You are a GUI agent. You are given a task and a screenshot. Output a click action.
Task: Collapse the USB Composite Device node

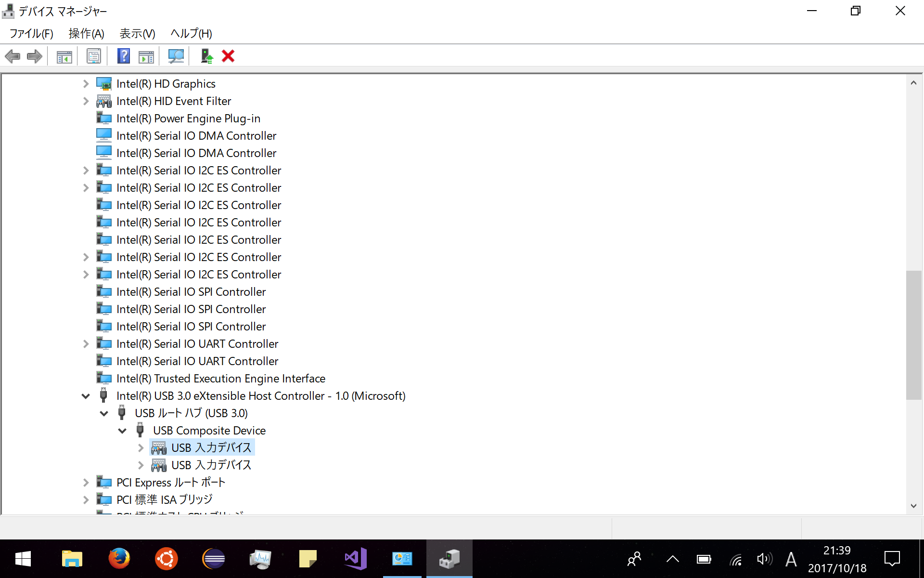point(122,431)
